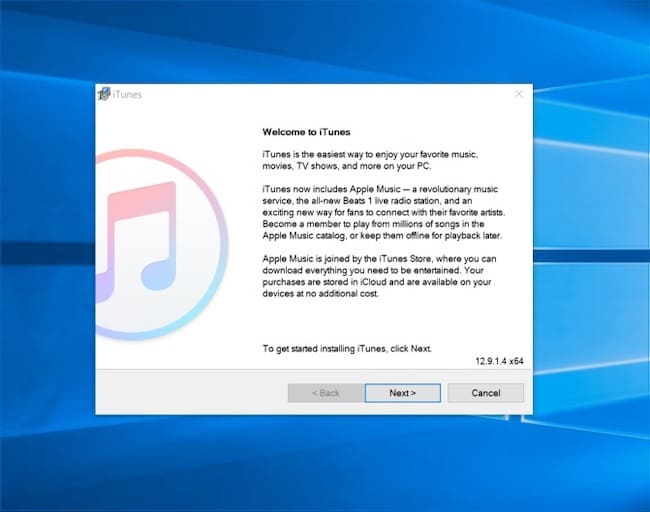Click the version text '12.9.1.4 x64'
The height and width of the screenshot is (512, 650).
[x=499, y=361]
